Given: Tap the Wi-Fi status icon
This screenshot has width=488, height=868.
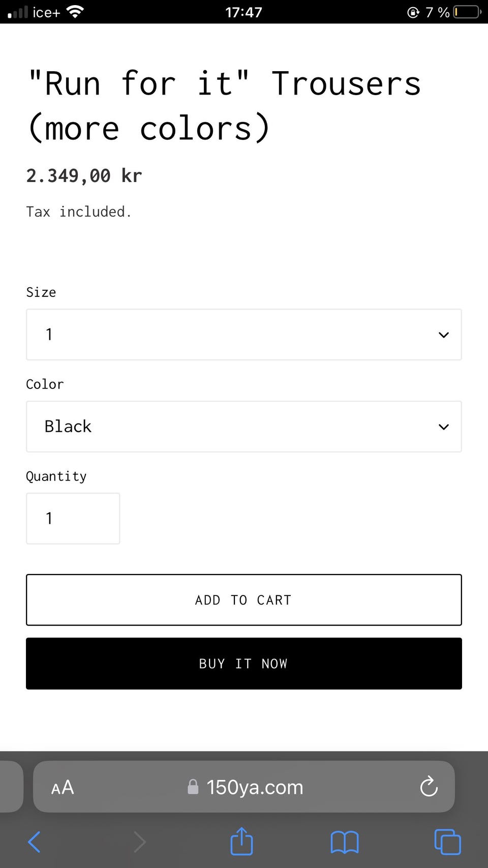Looking at the screenshot, I should [75, 12].
